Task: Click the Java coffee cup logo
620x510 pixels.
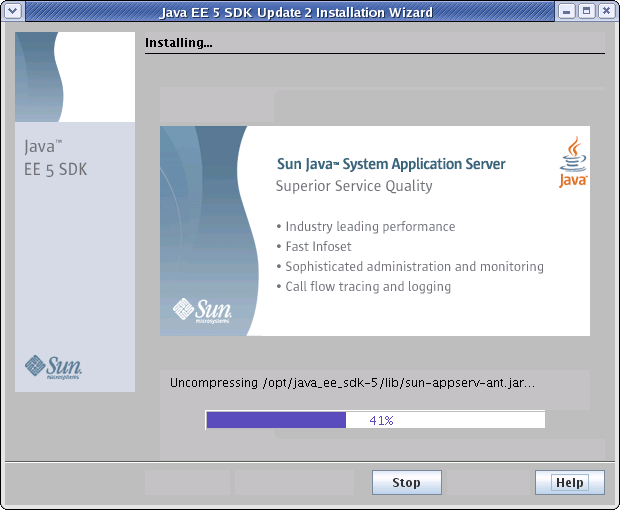Action: tap(573, 162)
